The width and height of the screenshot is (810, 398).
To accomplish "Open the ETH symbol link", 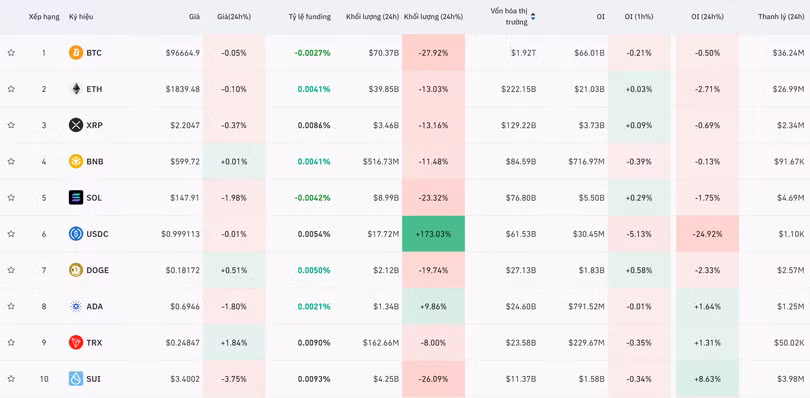I will click(x=94, y=89).
